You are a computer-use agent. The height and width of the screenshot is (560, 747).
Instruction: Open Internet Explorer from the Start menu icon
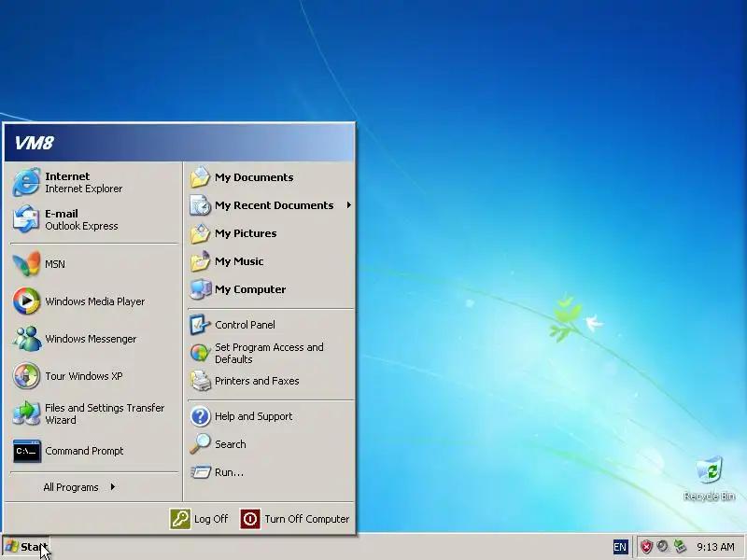[26, 182]
